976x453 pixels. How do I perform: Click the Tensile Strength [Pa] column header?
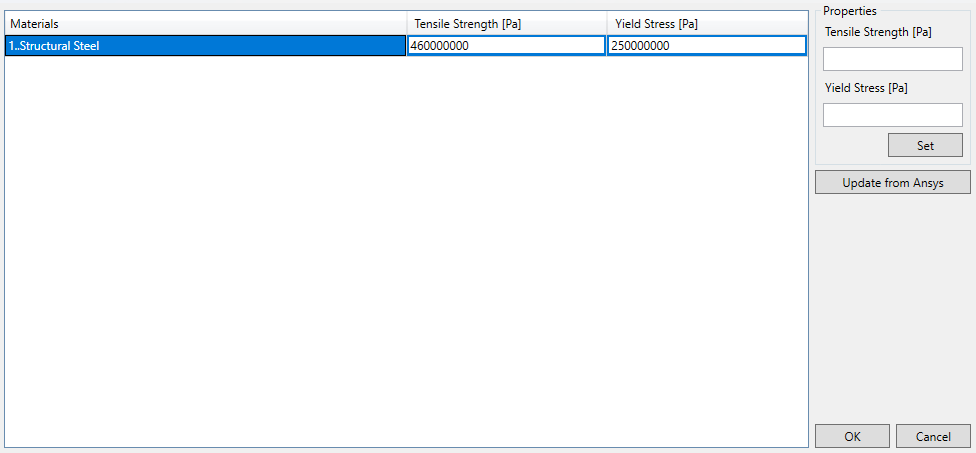coord(506,23)
